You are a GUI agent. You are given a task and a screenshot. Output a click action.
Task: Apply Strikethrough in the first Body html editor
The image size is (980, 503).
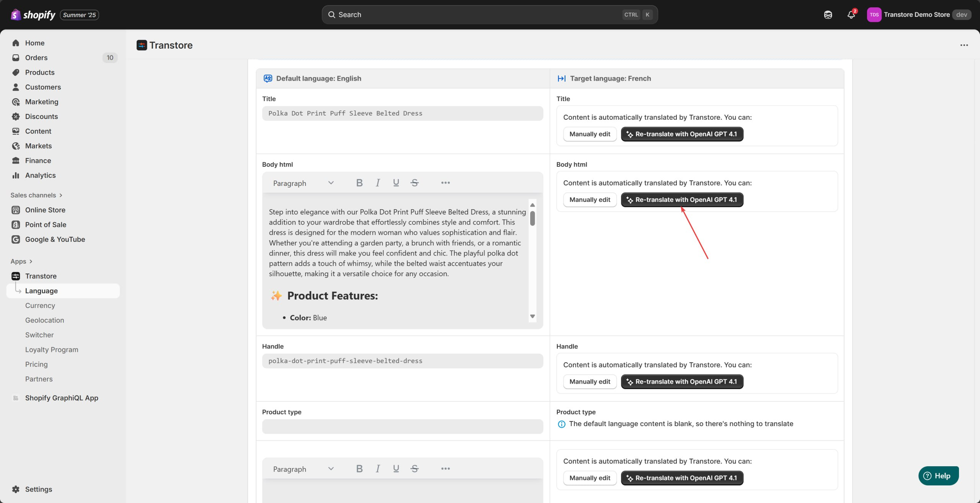pos(414,183)
